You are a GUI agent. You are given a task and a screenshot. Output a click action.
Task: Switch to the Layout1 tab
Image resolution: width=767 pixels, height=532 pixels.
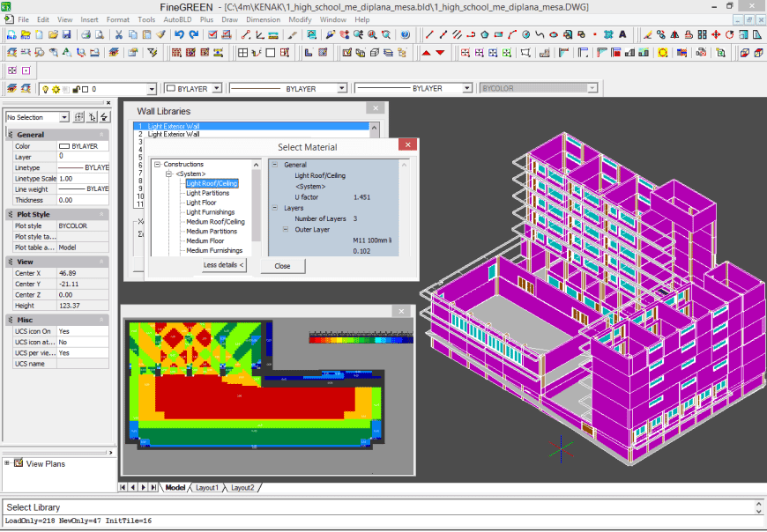click(x=207, y=487)
